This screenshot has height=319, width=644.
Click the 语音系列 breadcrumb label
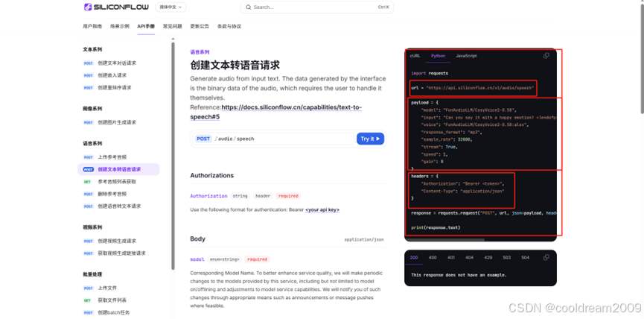[200, 52]
